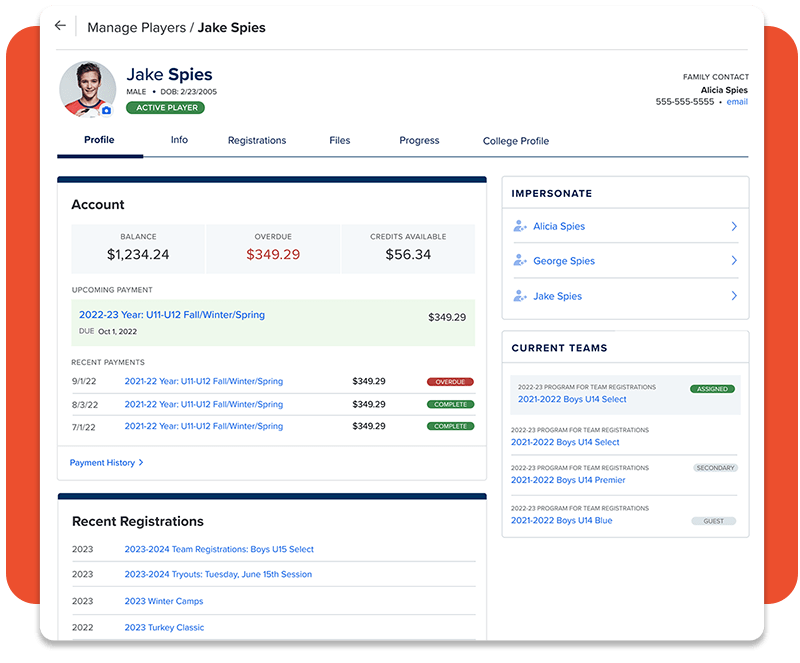
Task: Expand Alicia Spies impersonate row chevron
Action: 737,226
